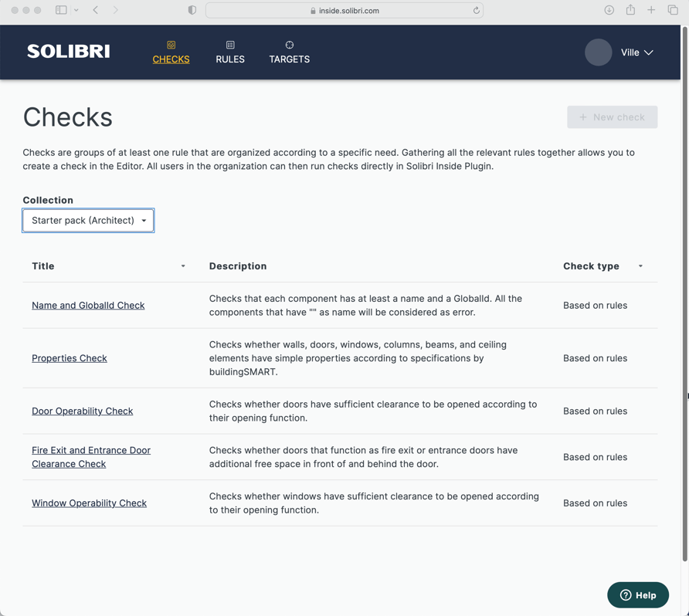Click 'Based on rules' in Door Operability row
689x616 pixels.
[x=595, y=411]
